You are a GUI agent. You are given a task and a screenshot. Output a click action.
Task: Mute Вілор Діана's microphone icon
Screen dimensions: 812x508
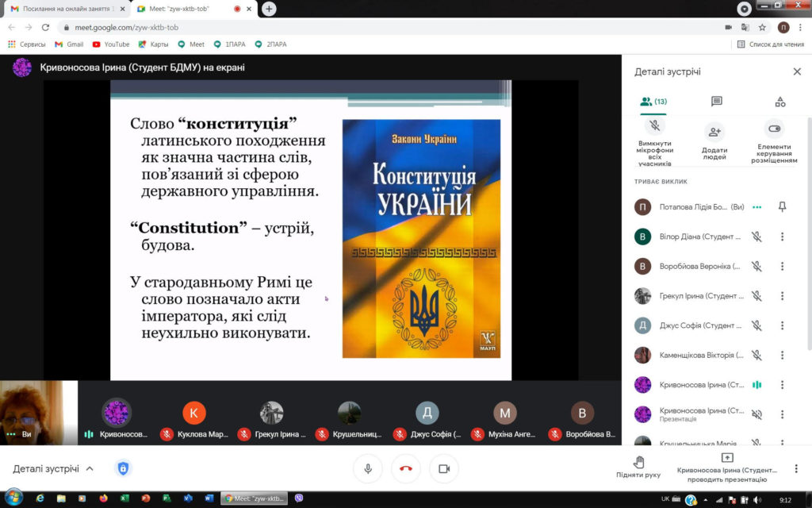point(756,237)
